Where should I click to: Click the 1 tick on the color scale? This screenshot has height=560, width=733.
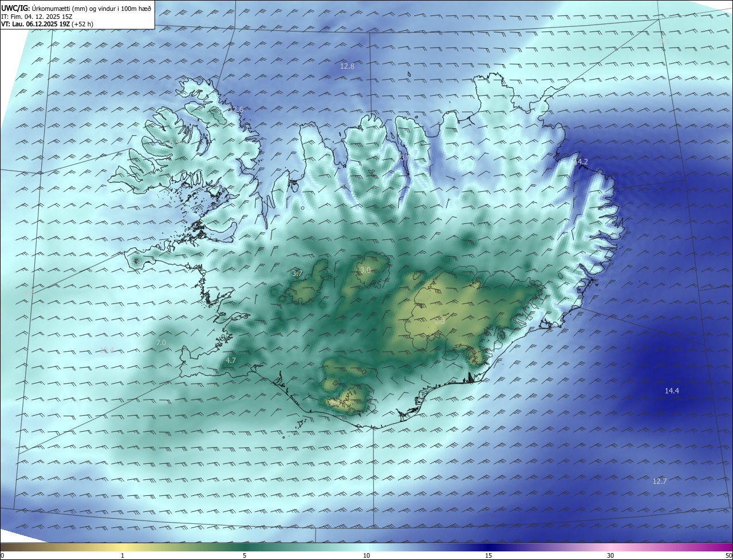tap(123, 555)
